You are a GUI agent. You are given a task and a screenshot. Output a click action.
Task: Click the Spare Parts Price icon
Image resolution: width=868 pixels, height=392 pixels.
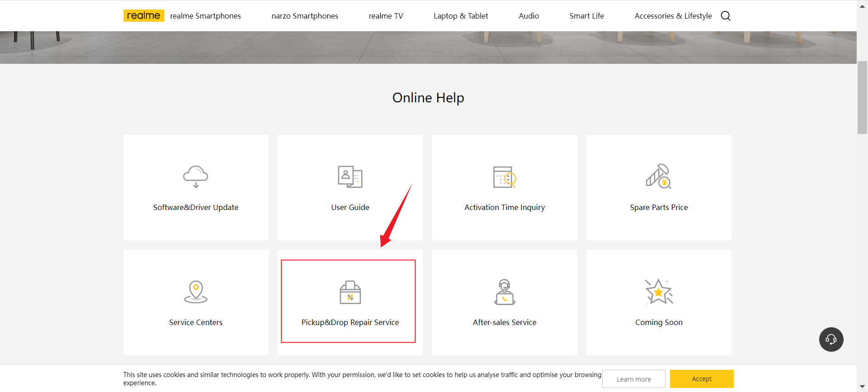pyautogui.click(x=659, y=176)
